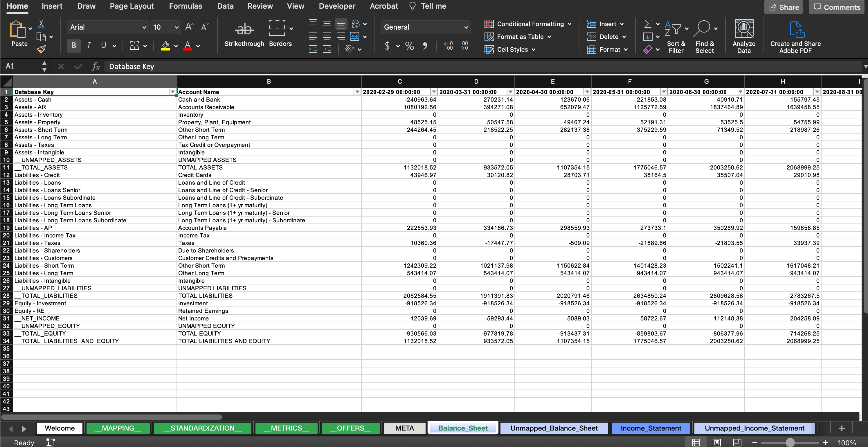This screenshot has height=447, width=868.
Task: Switch to Income_Statement sheet tab
Action: [x=651, y=428]
